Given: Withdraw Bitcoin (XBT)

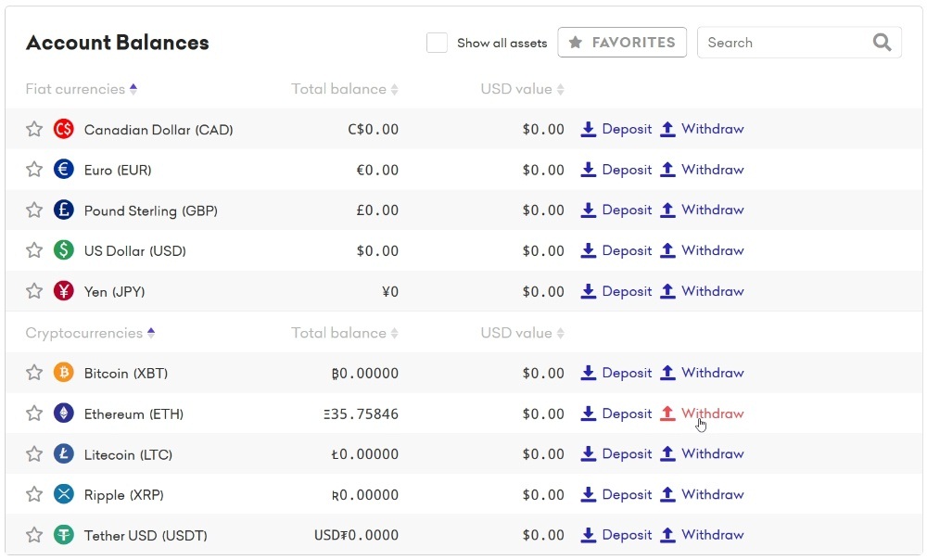Looking at the screenshot, I should tap(702, 373).
